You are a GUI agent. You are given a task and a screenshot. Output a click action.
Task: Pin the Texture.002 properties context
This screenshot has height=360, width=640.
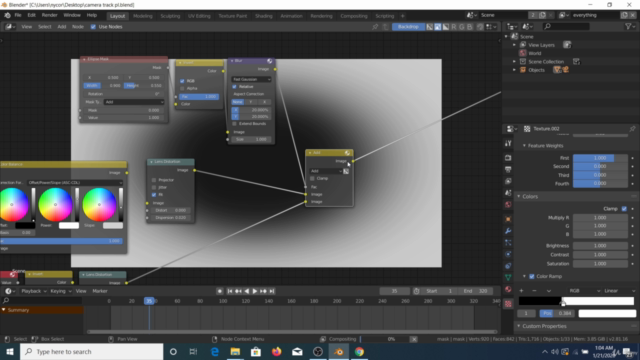click(x=632, y=129)
